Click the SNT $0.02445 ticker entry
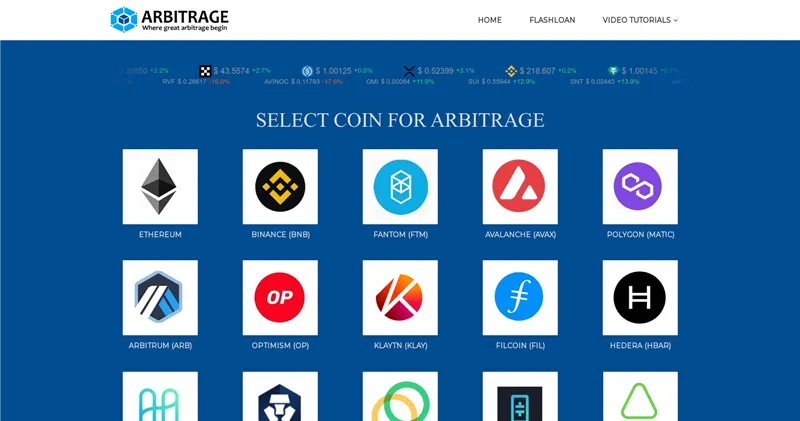The height and width of the screenshot is (421, 800). tap(605, 82)
